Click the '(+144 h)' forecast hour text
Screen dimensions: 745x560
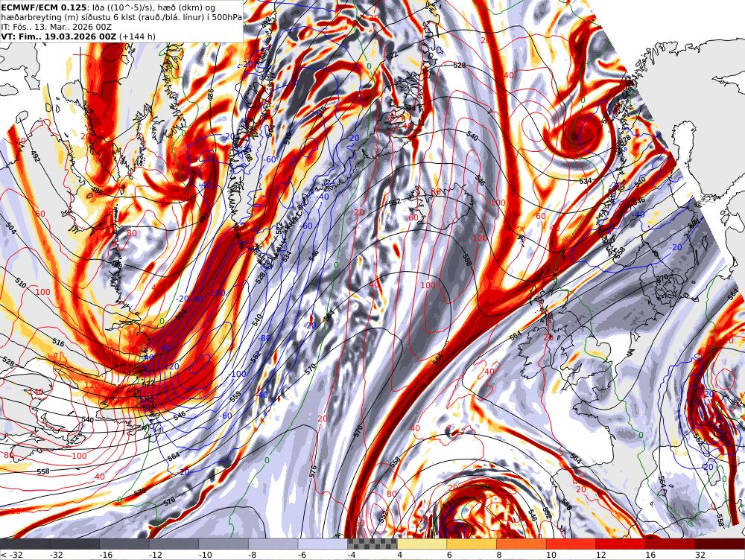(137, 36)
